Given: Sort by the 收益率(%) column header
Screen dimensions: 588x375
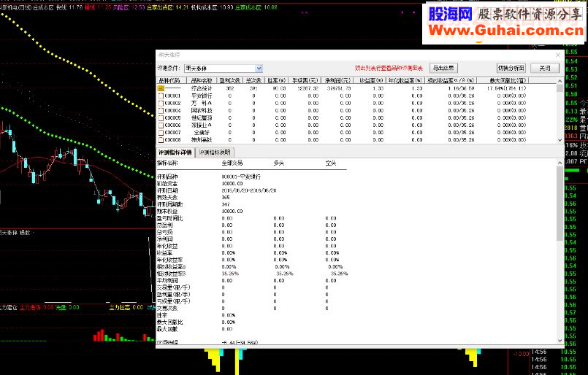Looking at the screenshot, I should point(370,80).
